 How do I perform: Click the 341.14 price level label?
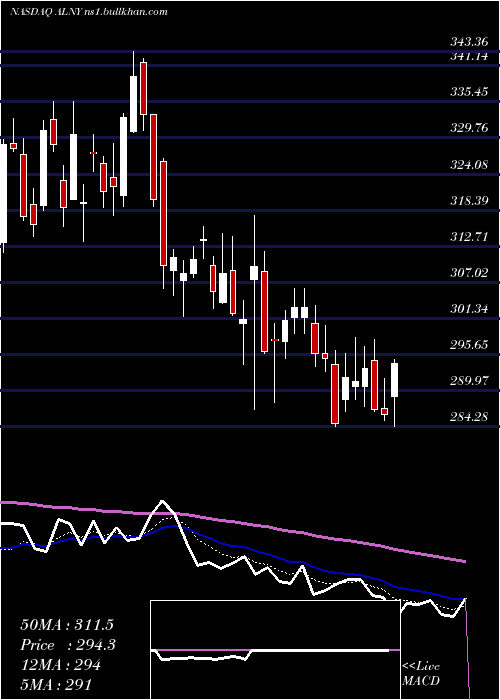coord(469,57)
